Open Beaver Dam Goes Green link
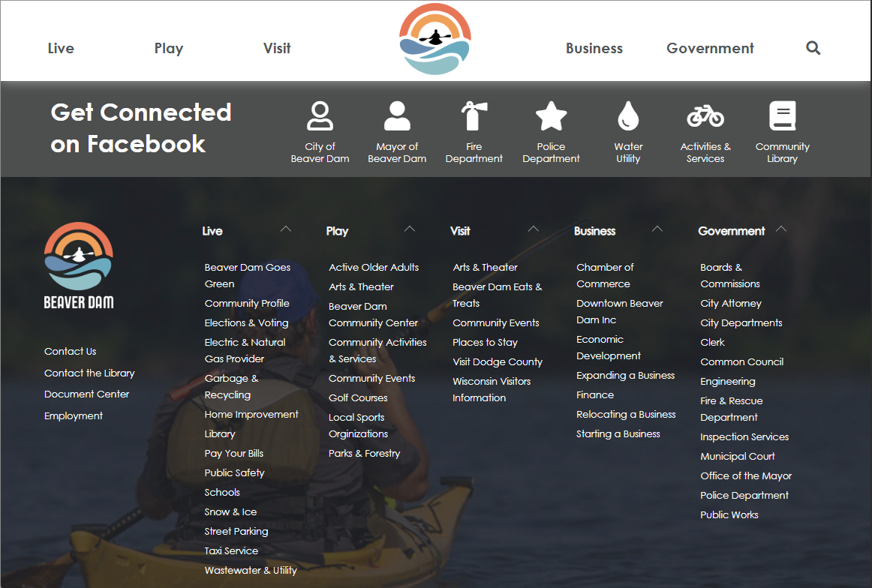The height and width of the screenshot is (588, 872). point(248,276)
